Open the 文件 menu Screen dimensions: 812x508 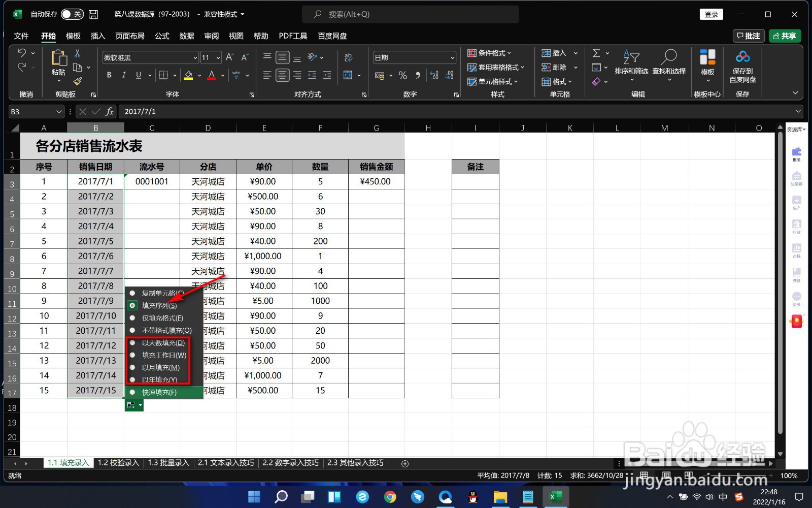click(21, 36)
